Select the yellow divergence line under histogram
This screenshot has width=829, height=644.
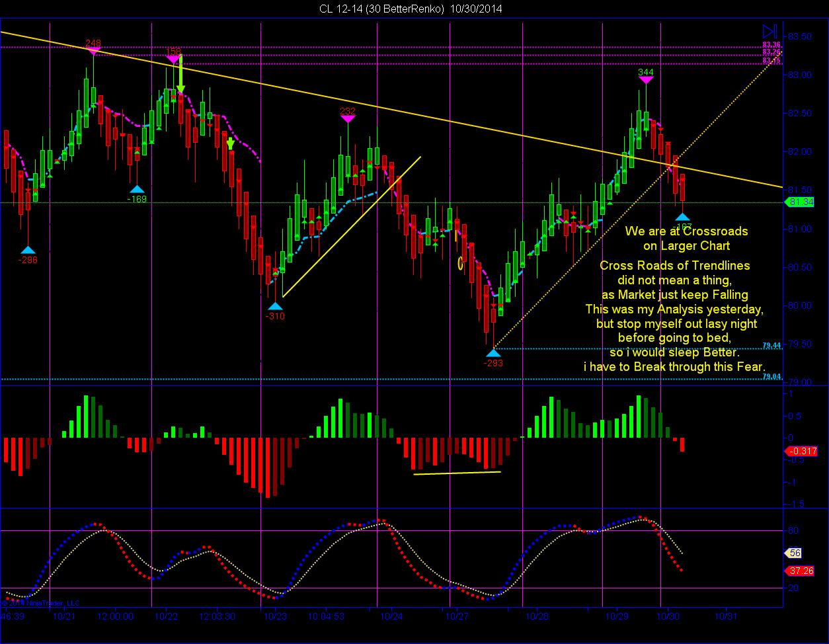(457, 473)
